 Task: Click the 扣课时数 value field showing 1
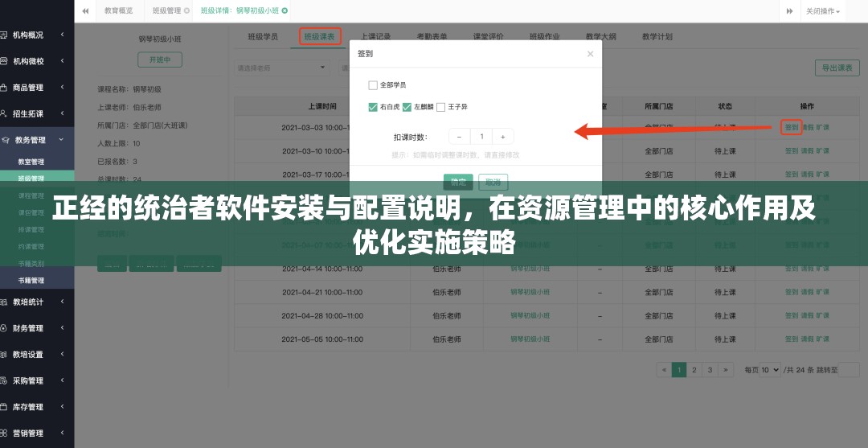481,137
